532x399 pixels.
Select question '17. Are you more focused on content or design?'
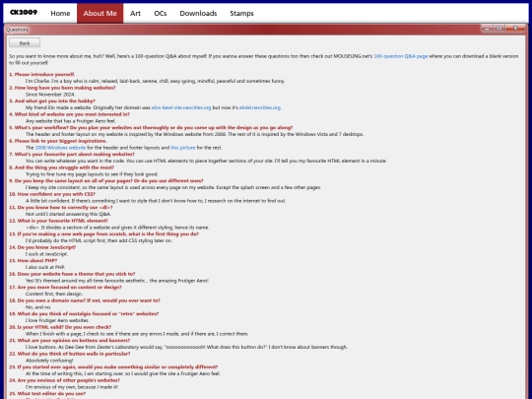click(x=65, y=287)
